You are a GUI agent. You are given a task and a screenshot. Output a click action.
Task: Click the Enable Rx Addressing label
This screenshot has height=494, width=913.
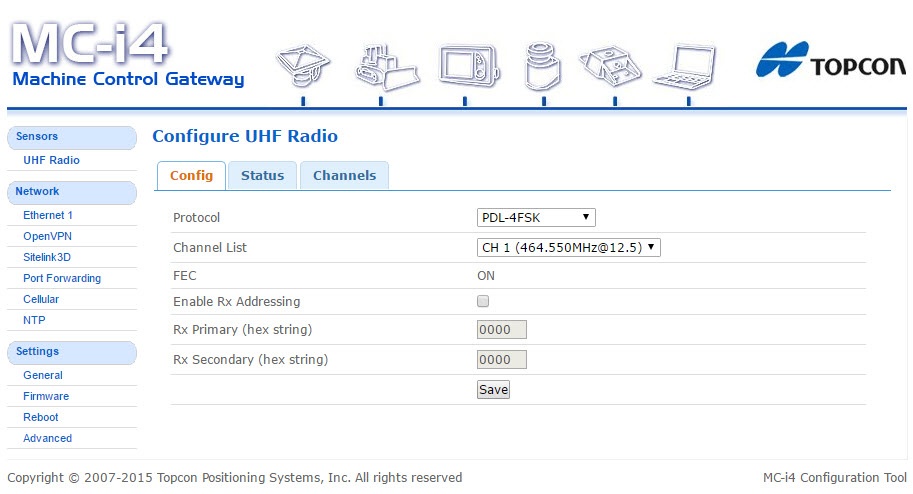click(236, 302)
